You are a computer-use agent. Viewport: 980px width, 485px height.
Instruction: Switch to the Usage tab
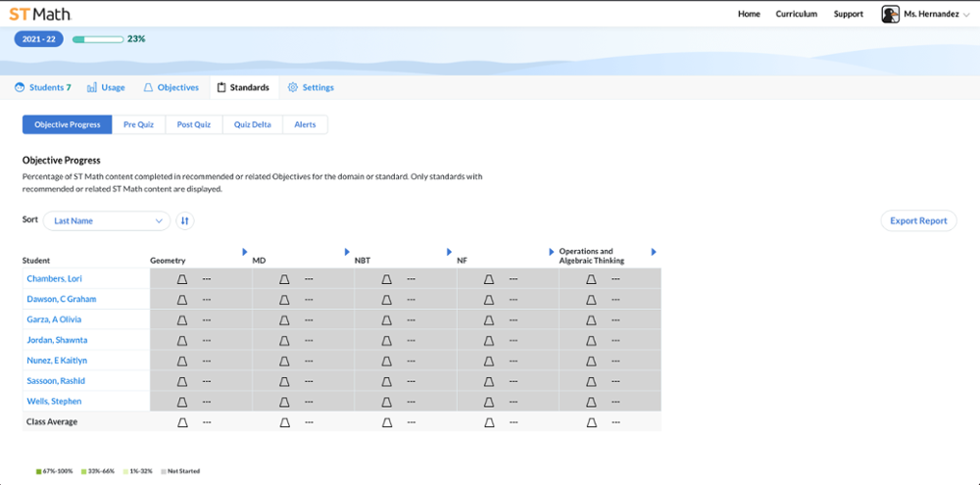pos(106,87)
